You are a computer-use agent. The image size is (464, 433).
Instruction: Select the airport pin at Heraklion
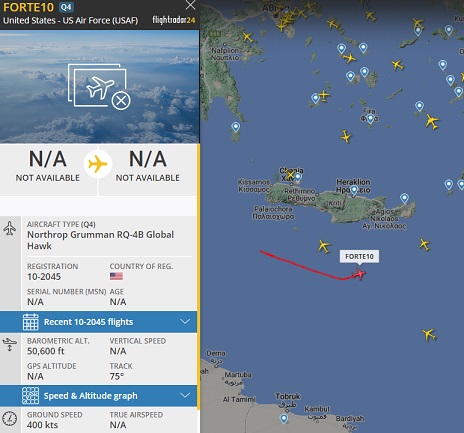354,190
